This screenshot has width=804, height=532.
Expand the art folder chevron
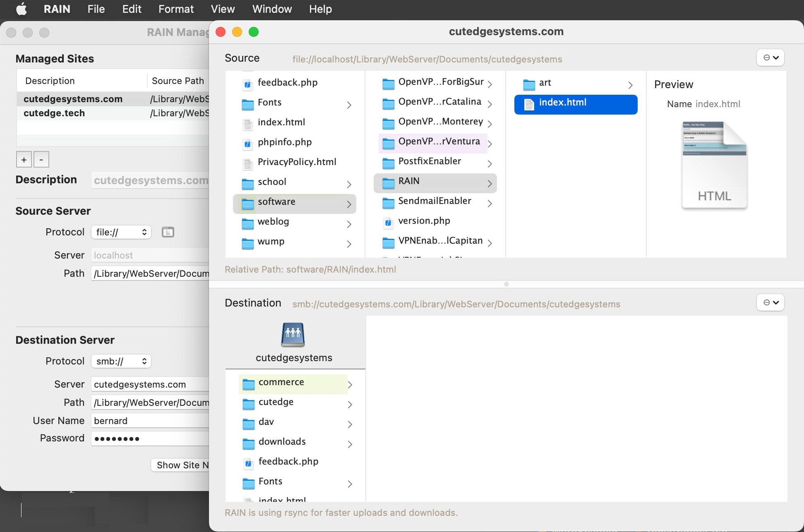[630, 85]
